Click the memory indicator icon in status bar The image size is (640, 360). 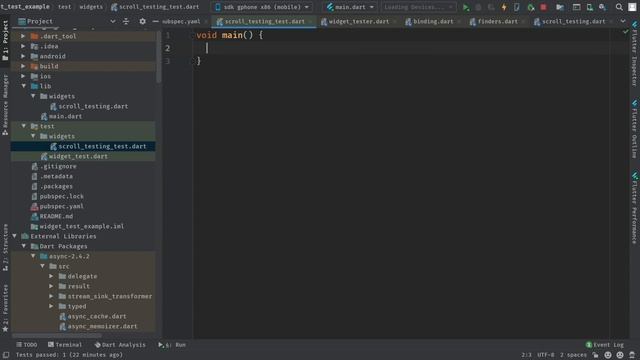coord(632,355)
